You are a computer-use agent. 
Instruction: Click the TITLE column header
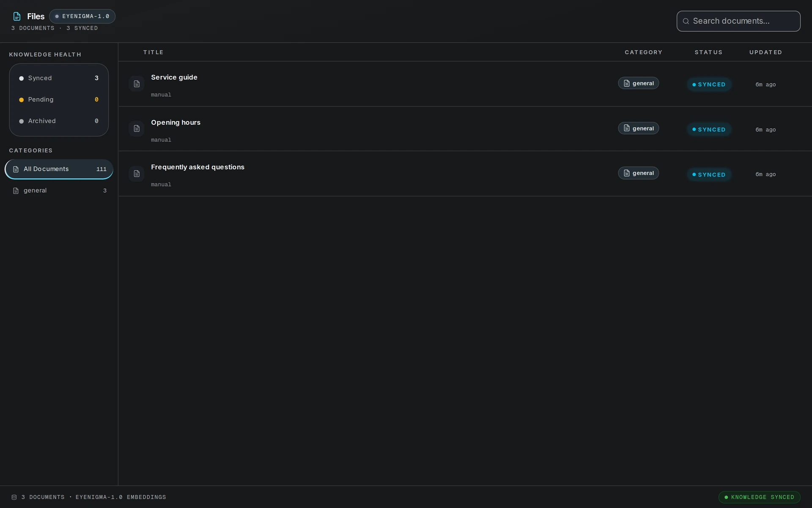(x=153, y=52)
